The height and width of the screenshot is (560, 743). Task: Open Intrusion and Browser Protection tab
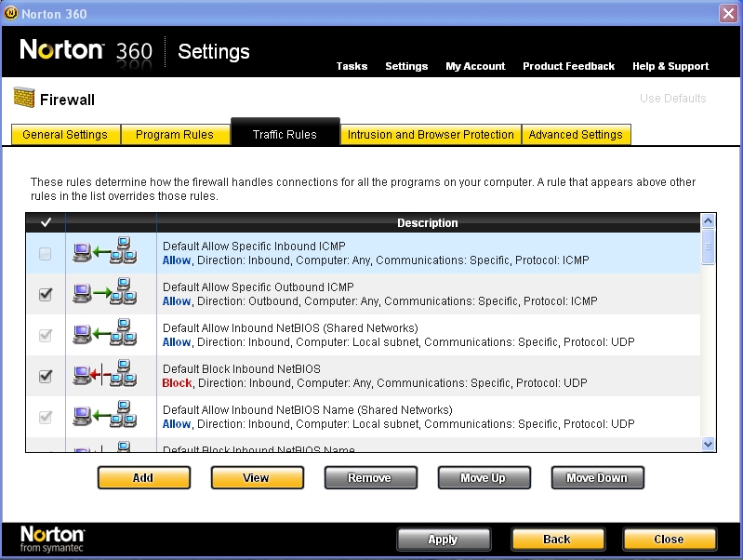[x=431, y=135]
